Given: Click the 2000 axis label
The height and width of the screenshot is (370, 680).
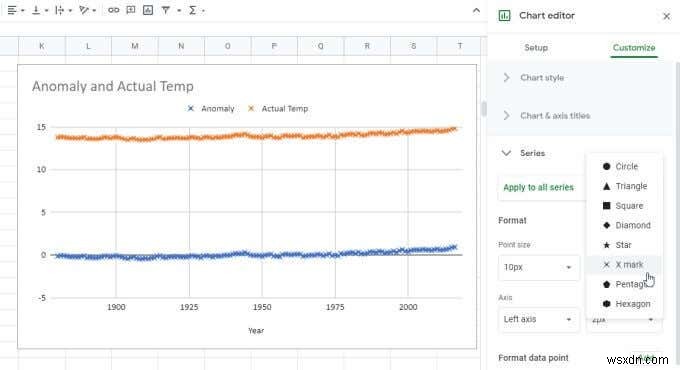Looking at the screenshot, I should 408,307.
